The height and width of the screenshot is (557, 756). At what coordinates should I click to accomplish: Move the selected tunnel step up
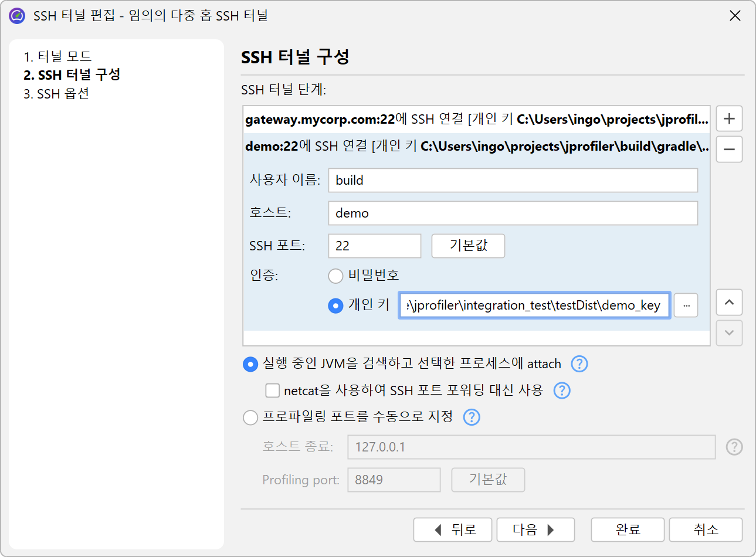(x=729, y=303)
